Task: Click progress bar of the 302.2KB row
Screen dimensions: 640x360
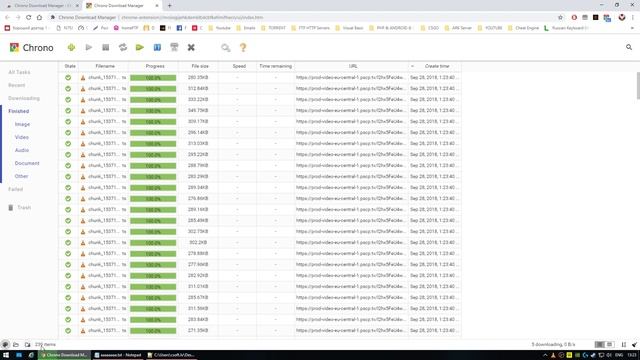Action: tap(153, 243)
